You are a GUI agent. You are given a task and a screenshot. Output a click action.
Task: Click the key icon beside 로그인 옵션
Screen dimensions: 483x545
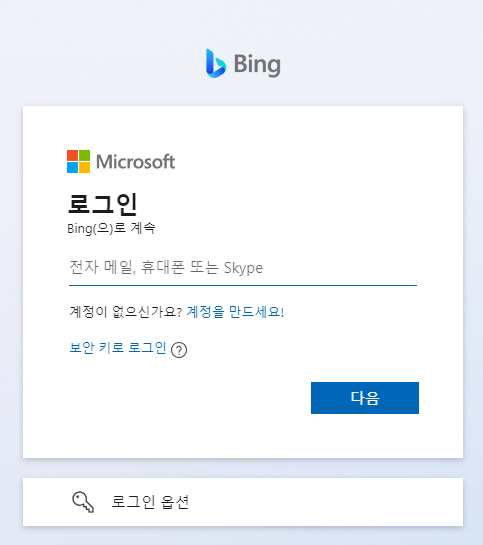pos(83,502)
